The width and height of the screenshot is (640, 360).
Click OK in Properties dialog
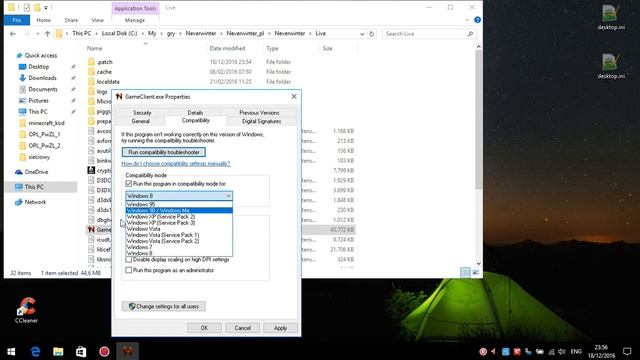pos(204,328)
